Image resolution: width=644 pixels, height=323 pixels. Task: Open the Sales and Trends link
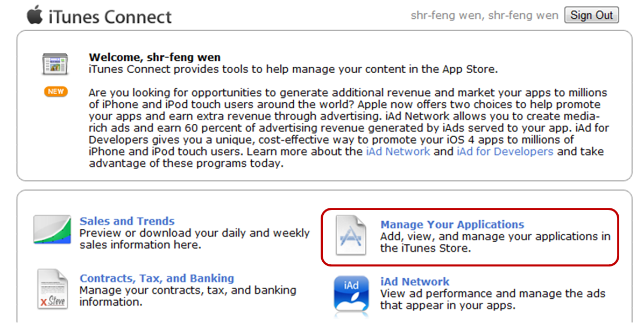(127, 221)
